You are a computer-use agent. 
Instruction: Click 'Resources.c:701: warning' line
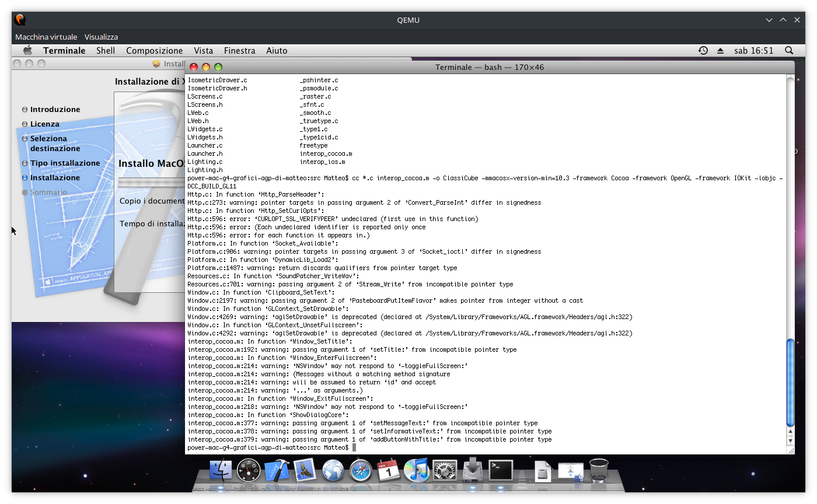point(350,284)
